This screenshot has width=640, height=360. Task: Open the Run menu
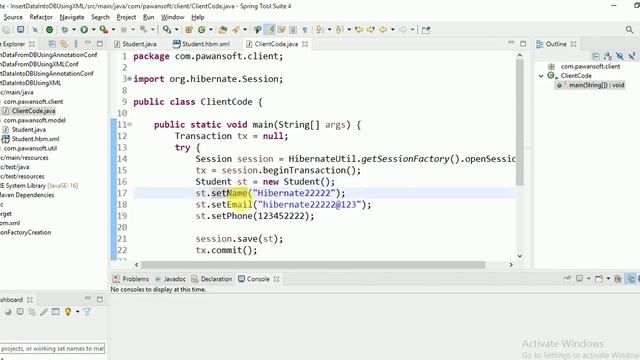pyautogui.click(x=149, y=17)
